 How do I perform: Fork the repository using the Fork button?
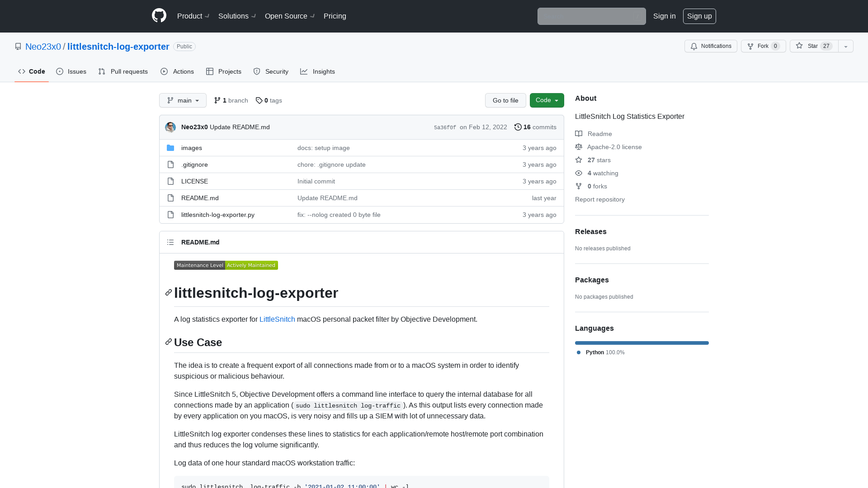pos(763,46)
